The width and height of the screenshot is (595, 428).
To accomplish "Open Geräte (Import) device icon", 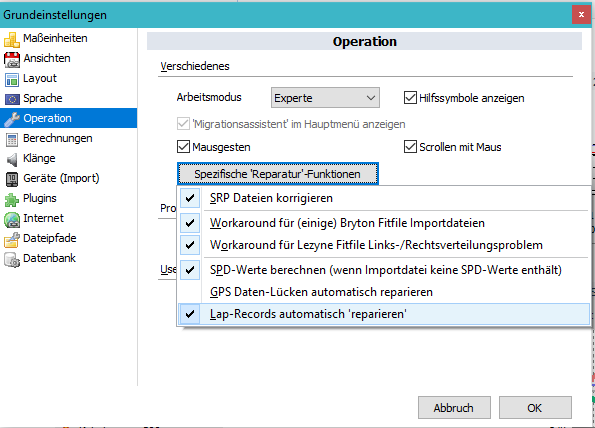I will pyautogui.click(x=12, y=179).
